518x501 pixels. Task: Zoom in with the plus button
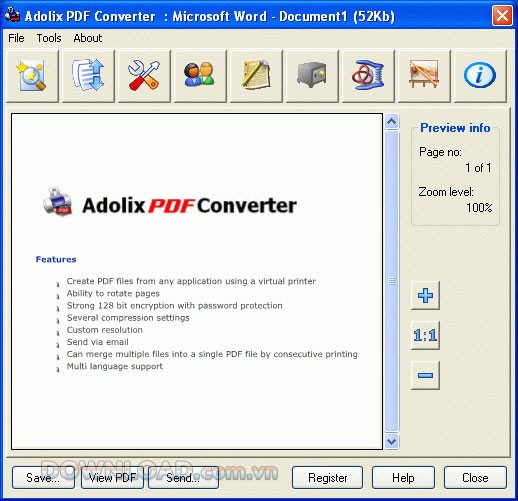coord(425,295)
